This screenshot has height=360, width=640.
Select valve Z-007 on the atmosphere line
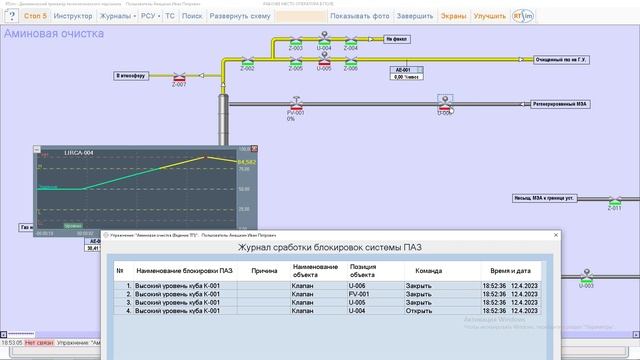point(179,76)
